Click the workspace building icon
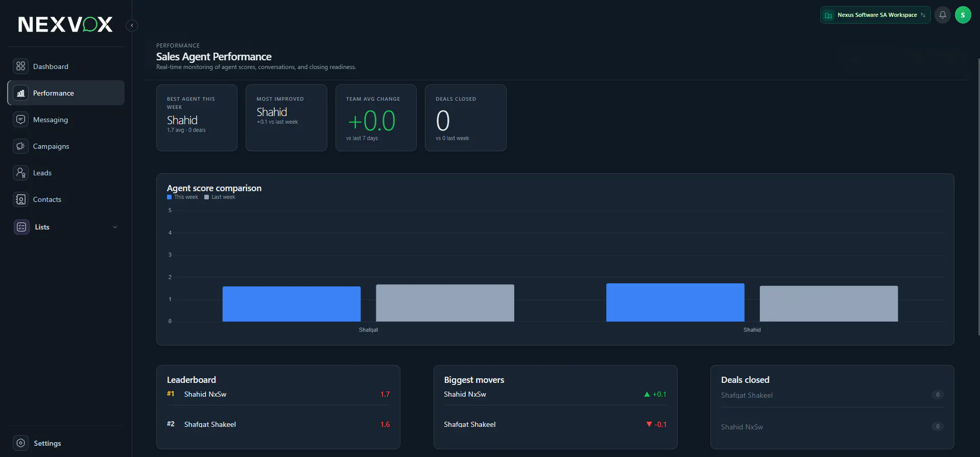This screenshot has height=457, width=980. tap(828, 15)
